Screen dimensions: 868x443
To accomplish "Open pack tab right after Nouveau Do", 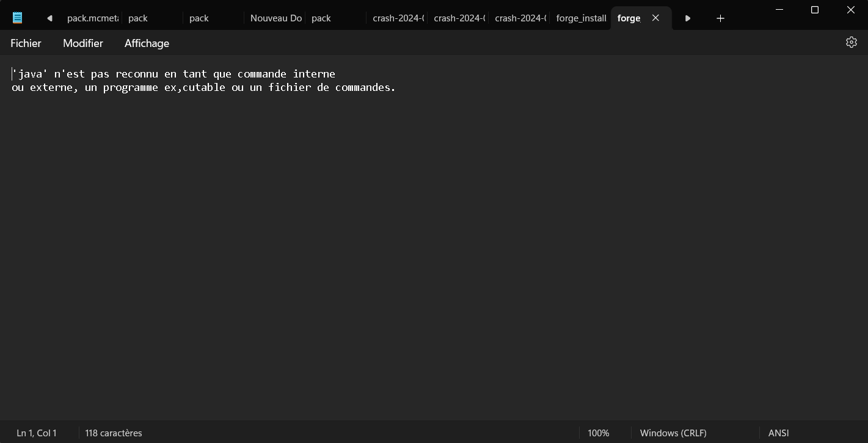I will (x=337, y=18).
